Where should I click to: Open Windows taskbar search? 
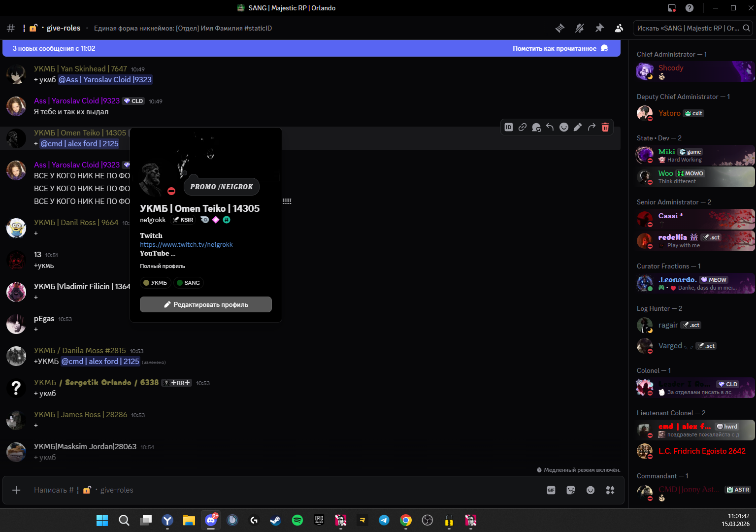coord(124,520)
